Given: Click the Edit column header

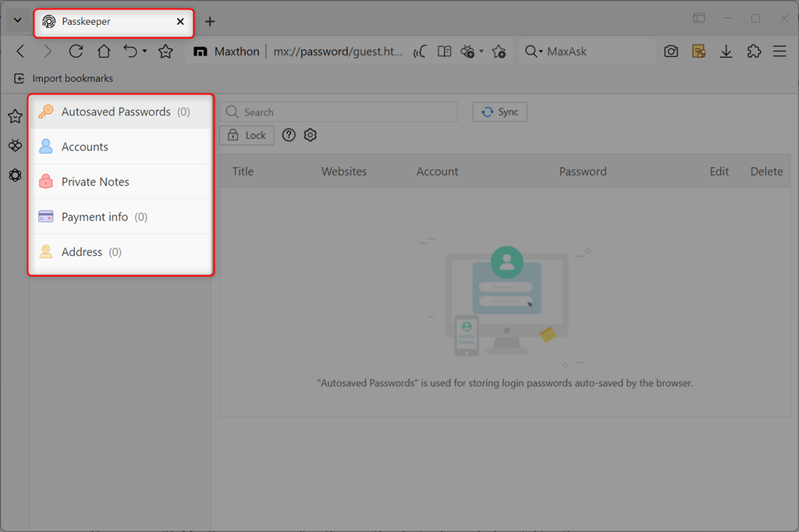Looking at the screenshot, I should click(x=719, y=172).
